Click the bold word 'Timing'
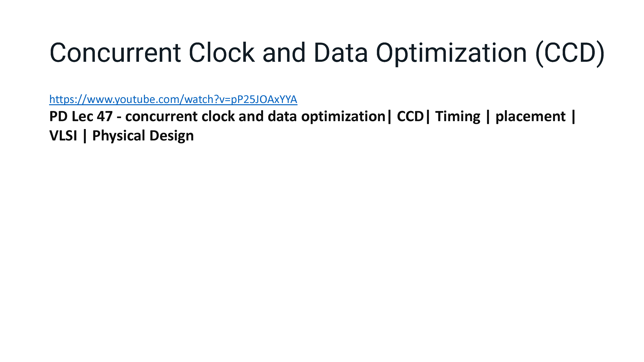The width and height of the screenshot is (644, 362). [x=458, y=117]
